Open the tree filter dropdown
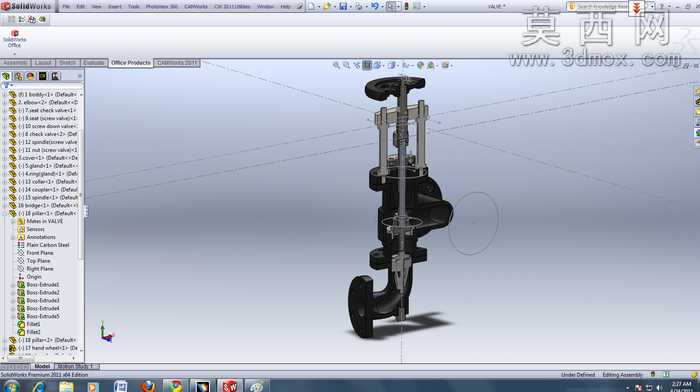This screenshot has width=700, height=392. [7, 85]
